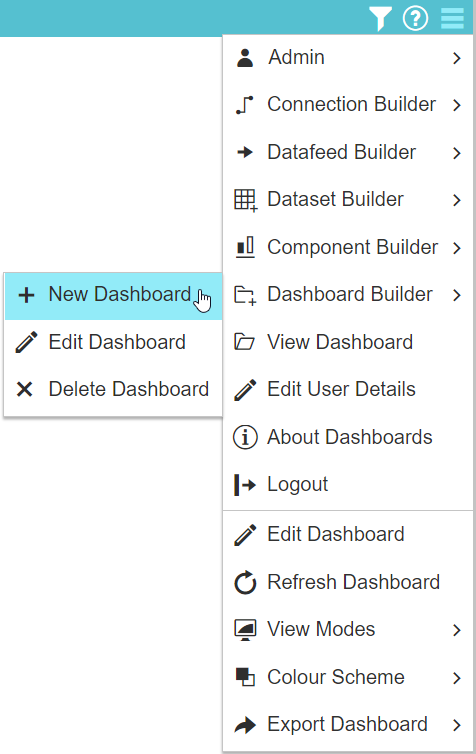Select Edit Dashboard in the left submenu
The image size is (476, 754).
[x=113, y=342]
